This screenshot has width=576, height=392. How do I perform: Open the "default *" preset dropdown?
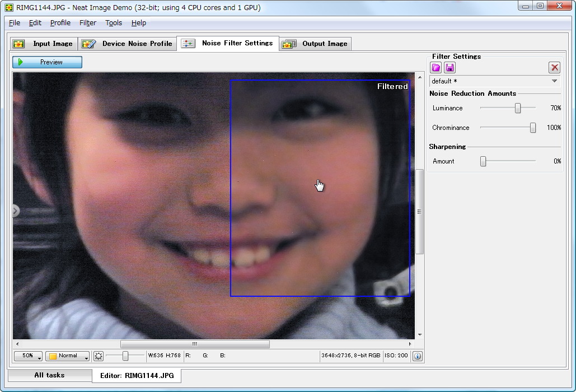[554, 81]
